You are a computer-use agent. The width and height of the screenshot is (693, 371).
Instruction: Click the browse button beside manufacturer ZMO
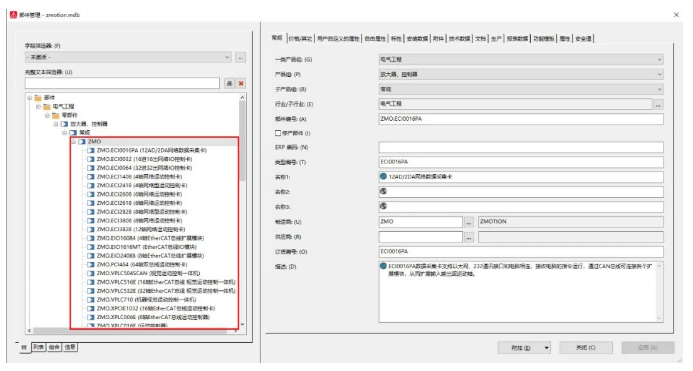469,222
